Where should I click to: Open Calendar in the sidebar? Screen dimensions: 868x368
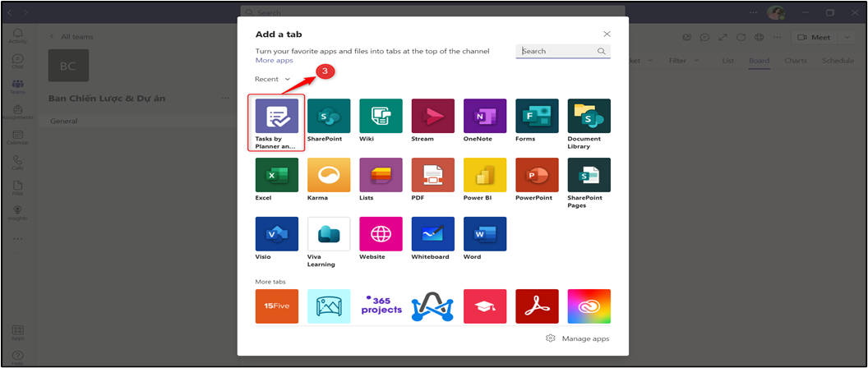(18, 138)
